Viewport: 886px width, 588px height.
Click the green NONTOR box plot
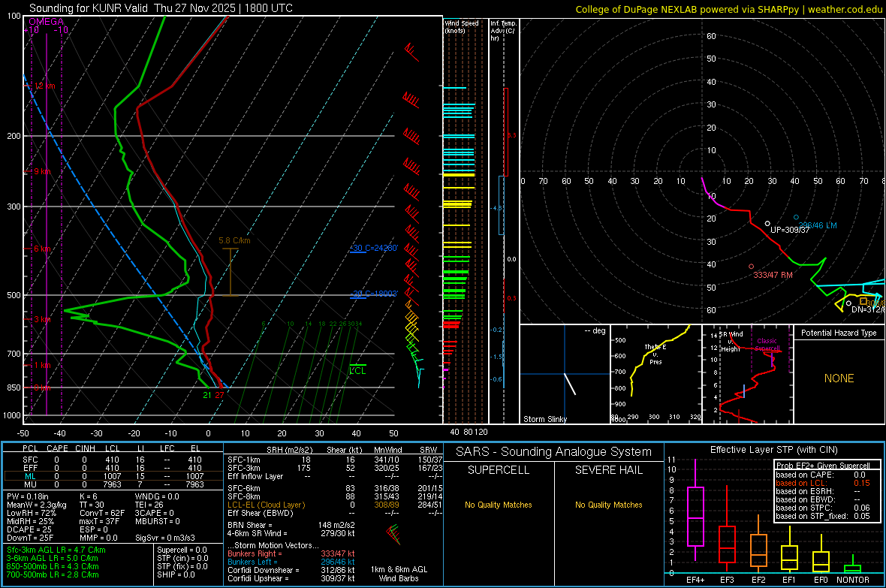pos(852,565)
